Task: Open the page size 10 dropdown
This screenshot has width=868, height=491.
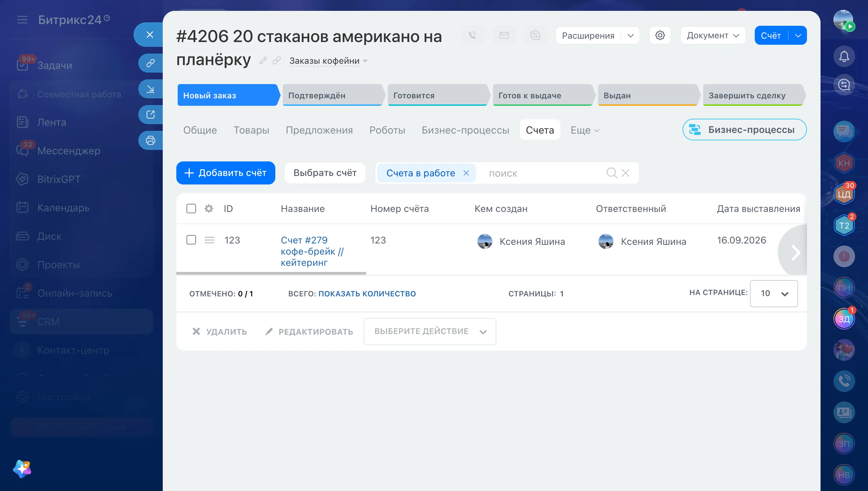Action: click(774, 294)
